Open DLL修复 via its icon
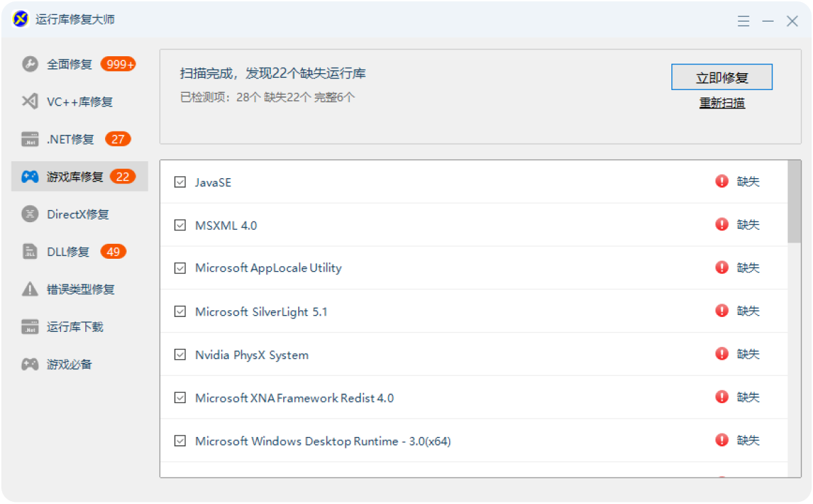 point(30,252)
